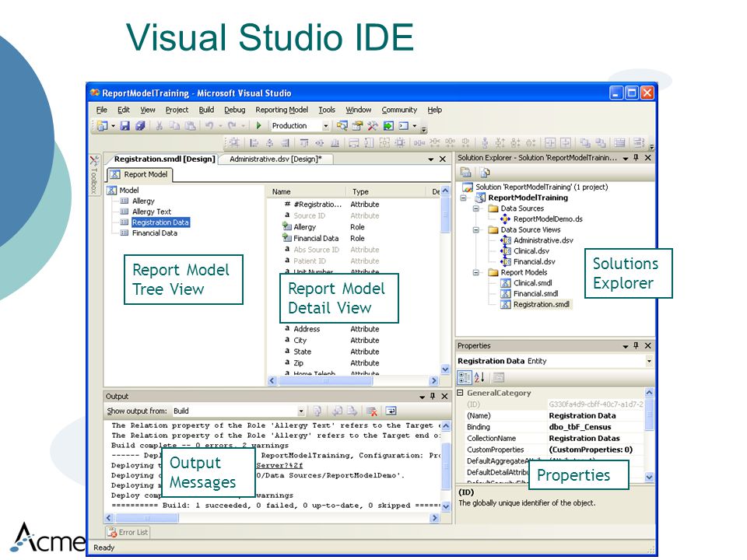
Task: Open the solution configuration Production dropdown
Action: [x=326, y=126]
